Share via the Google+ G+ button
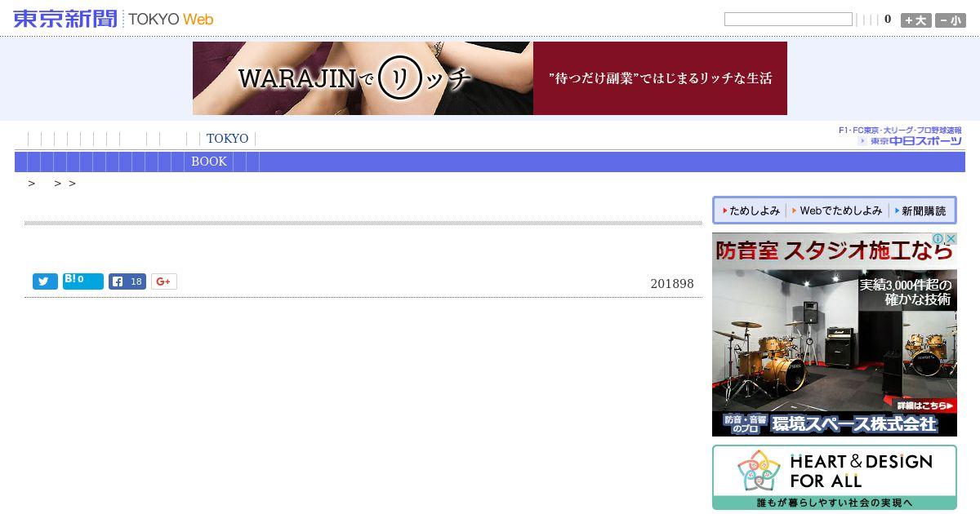Viewport: 980px width, 514px height. coord(163,281)
